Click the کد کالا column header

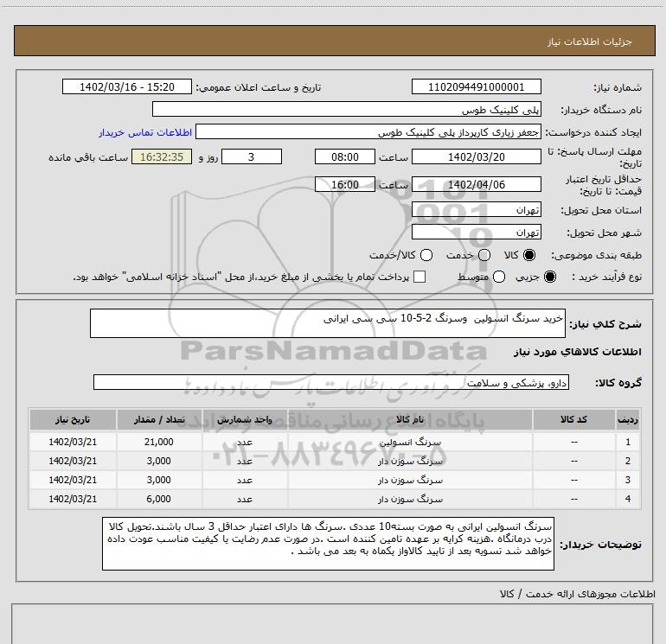(573, 419)
